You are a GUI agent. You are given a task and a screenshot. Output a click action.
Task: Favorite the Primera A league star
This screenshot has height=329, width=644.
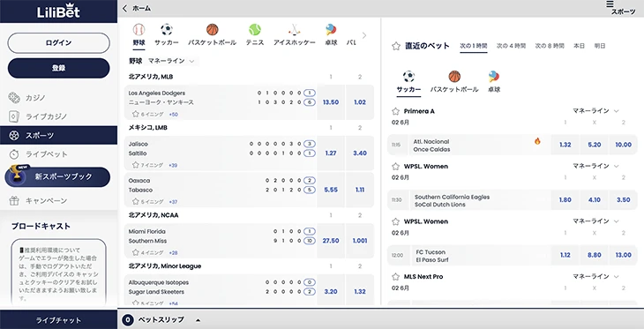(395, 111)
